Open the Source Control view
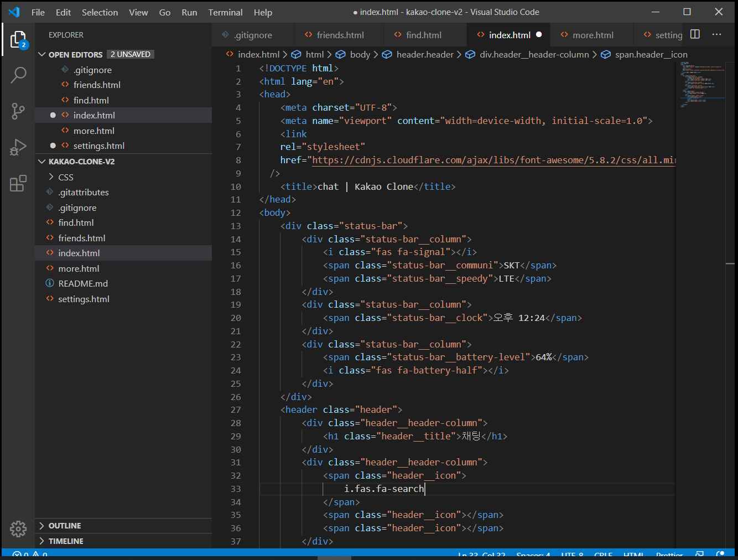Image resolution: width=738 pixels, height=560 pixels. (18, 111)
